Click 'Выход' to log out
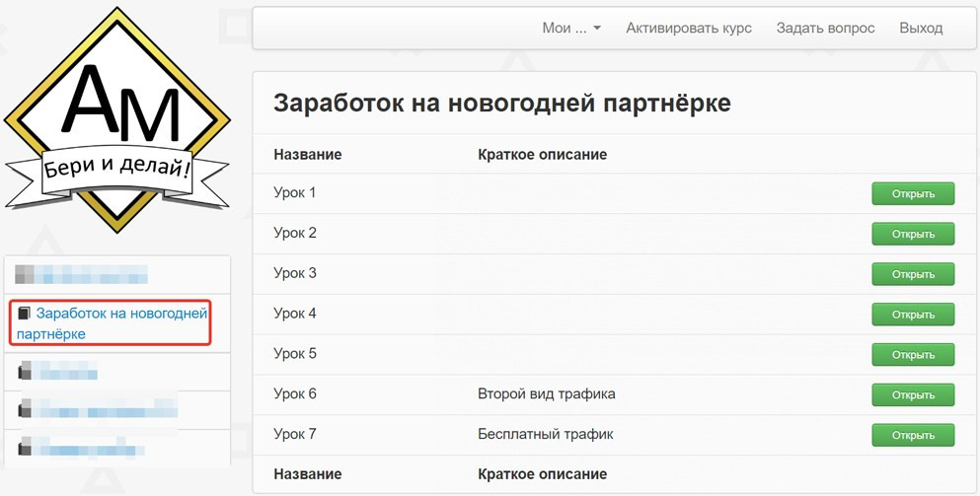The width and height of the screenshot is (980, 496). point(920,28)
